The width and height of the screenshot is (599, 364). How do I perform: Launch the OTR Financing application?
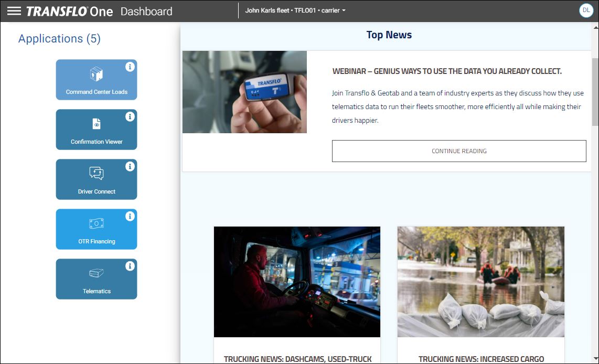point(97,229)
